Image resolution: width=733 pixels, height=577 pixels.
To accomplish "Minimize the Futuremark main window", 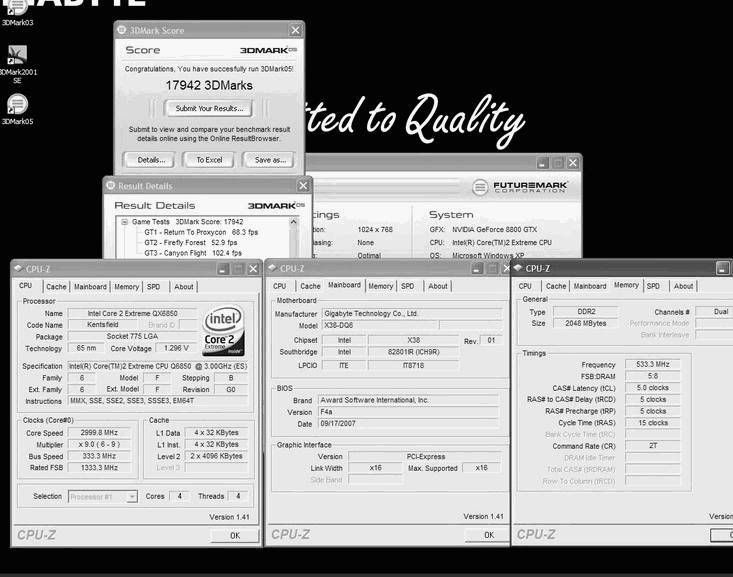I will [542, 163].
